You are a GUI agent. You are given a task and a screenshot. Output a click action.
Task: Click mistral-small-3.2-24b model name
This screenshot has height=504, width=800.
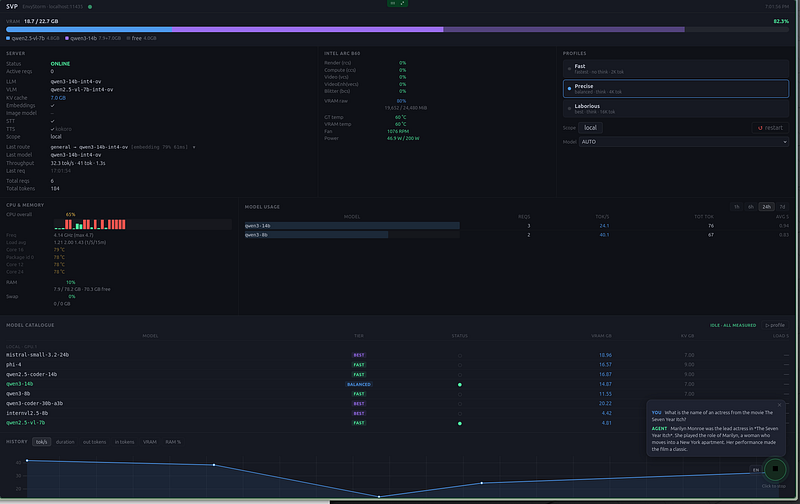[37, 355]
